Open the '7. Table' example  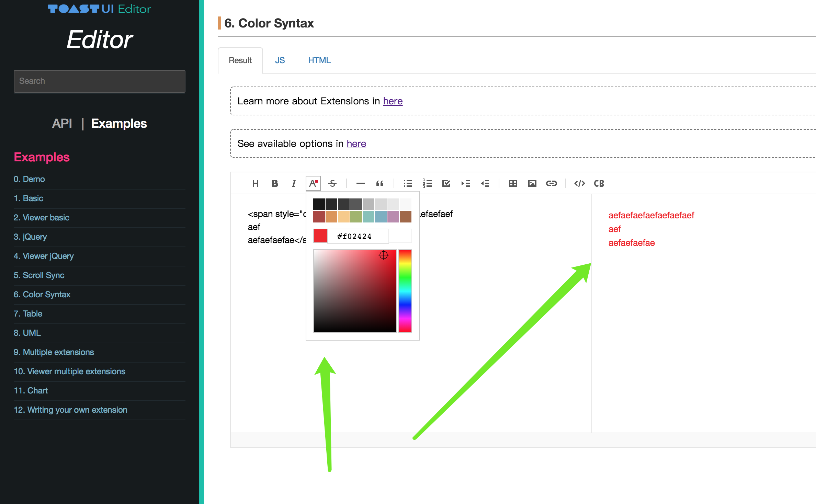[28, 313]
